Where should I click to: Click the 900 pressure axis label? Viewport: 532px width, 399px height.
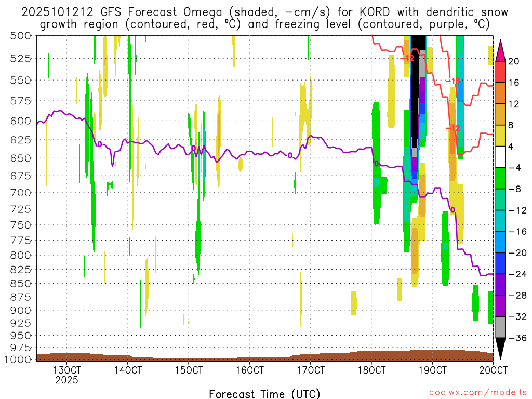[x=20, y=310]
